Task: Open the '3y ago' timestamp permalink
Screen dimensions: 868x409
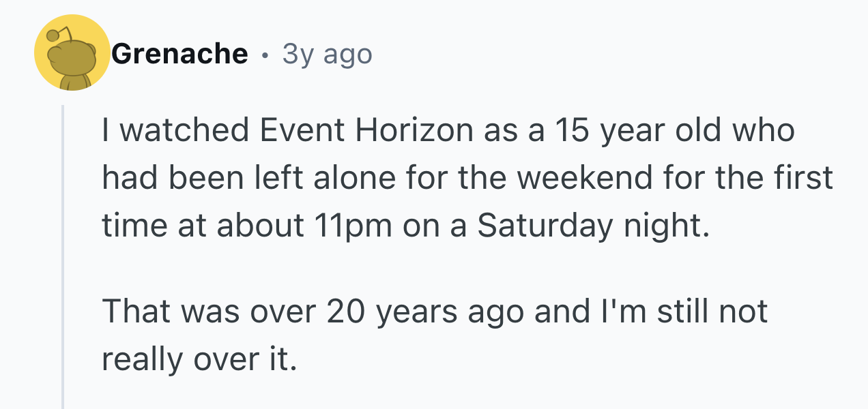Action: tap(327, 54)
